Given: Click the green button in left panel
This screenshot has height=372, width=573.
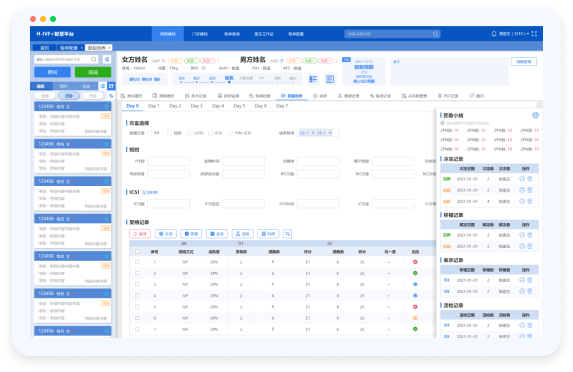Looking at the screenshot, I should (x=93, y=72).
